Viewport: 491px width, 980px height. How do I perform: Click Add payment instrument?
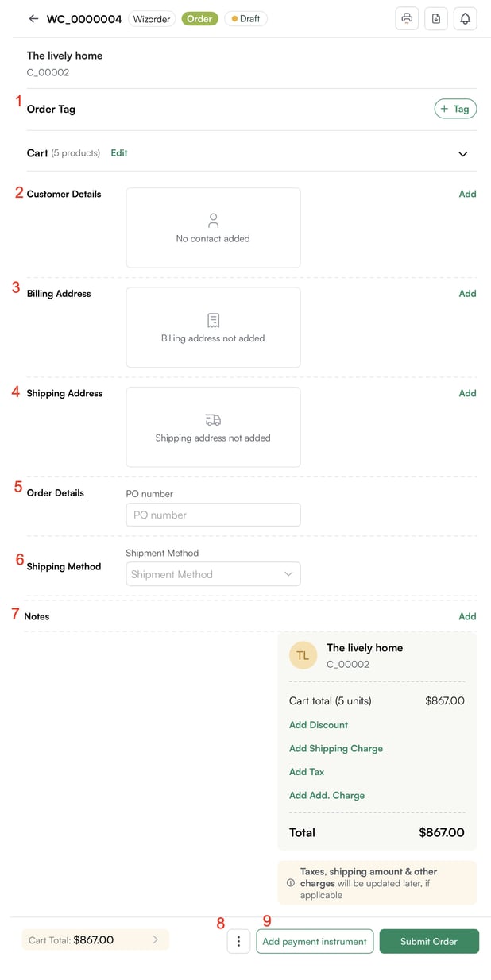(315, 941)
